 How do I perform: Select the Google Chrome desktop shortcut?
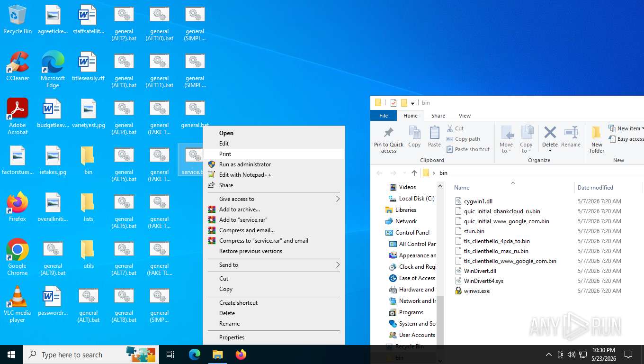18,257
